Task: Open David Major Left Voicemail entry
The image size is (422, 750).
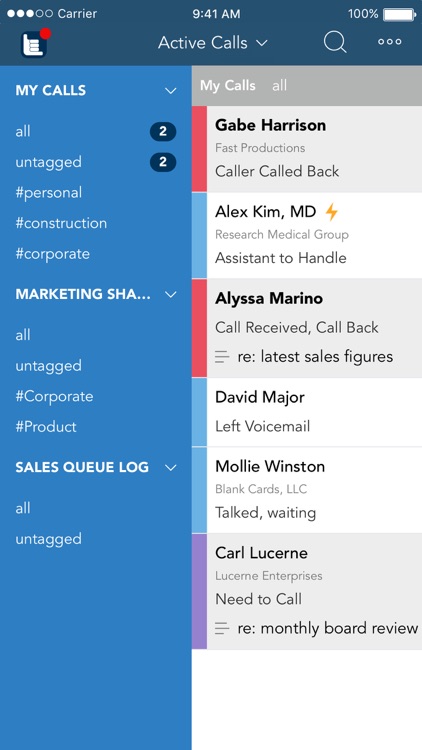Action: (307, 412)
